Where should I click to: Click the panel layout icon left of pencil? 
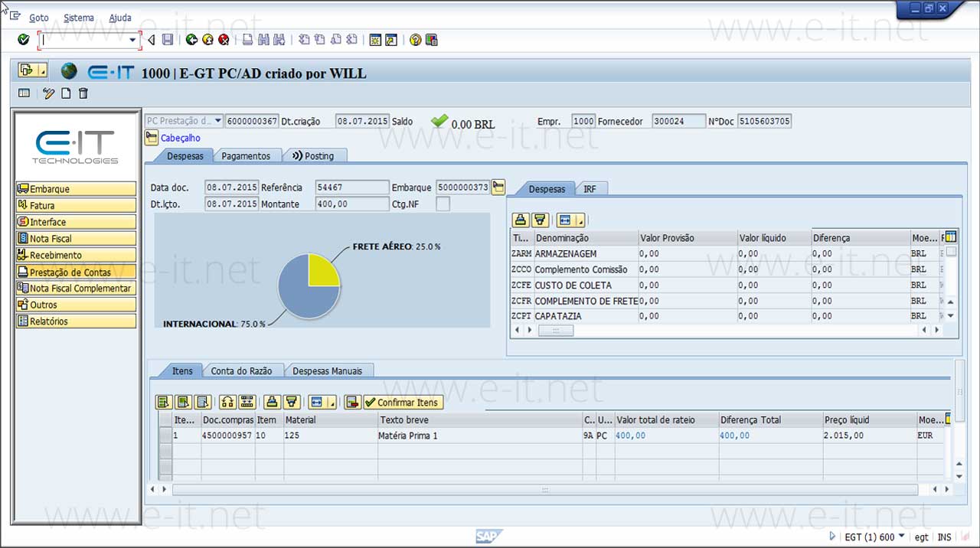click(24, 93)
